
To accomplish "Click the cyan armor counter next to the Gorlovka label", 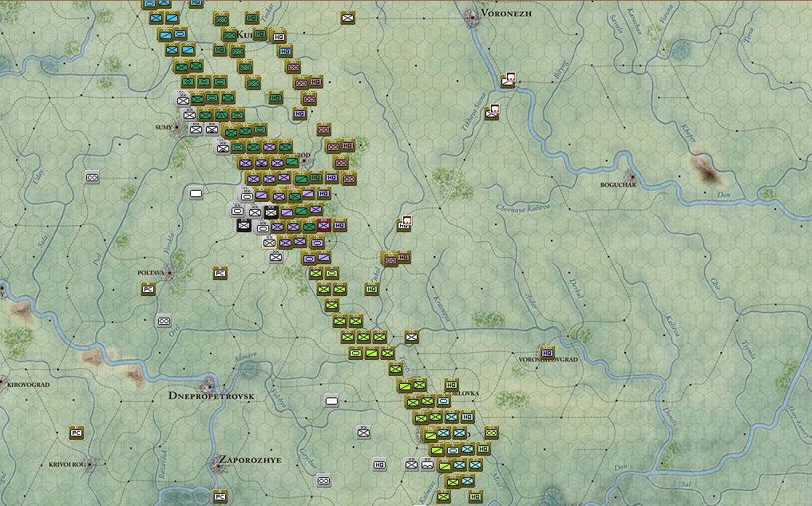I will coord(443,401).
